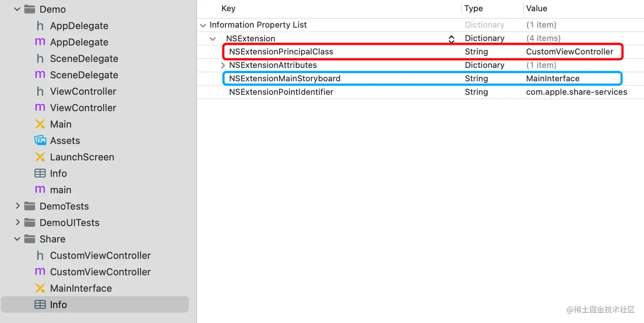Click the h icon next to ViewController
The width and height of the screenshot is (644, 323).
[x=40, y=91]
